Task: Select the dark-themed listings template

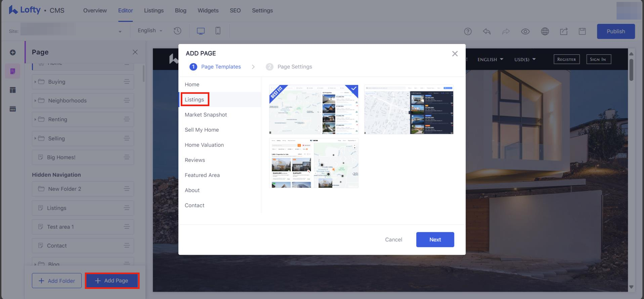Action: coord(409,110)
